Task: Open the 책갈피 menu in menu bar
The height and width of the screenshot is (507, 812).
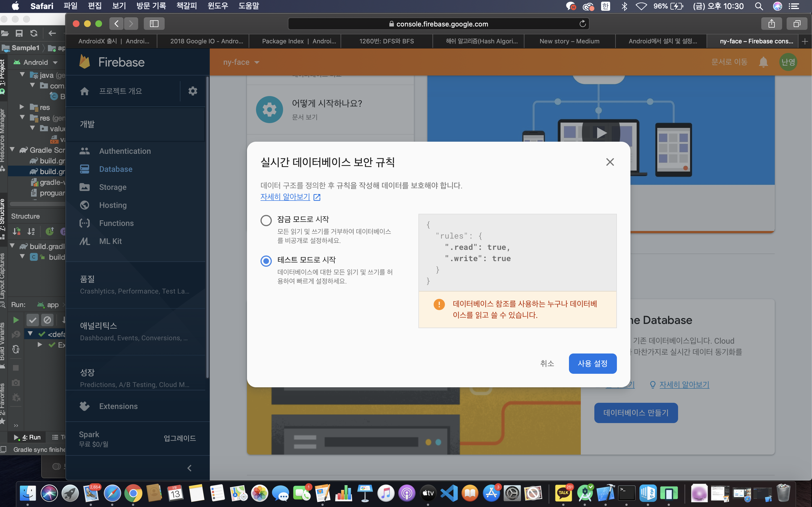Action: tap(186, 6)
